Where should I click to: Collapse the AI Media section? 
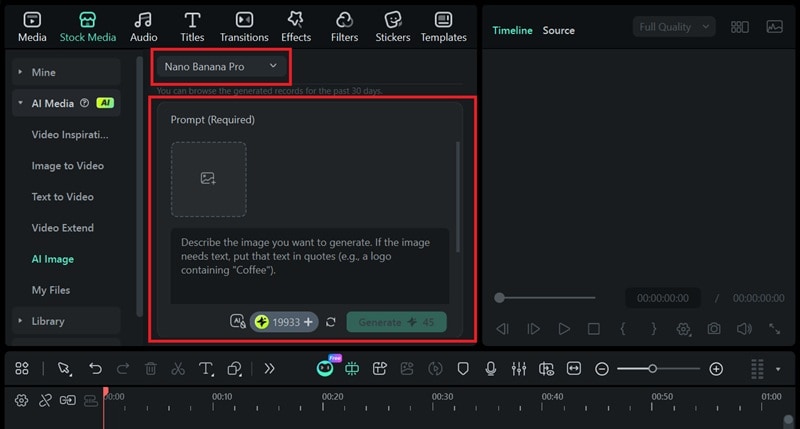tap(20, 103)
